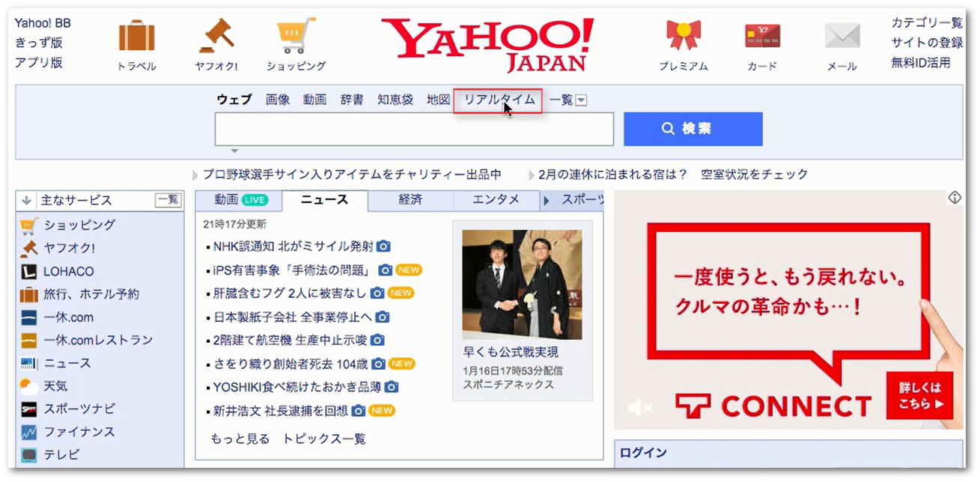This screenshot has width=980, height=482.
Task: Click the 詳しくはこちら ad button
Action: coord(920,396)
